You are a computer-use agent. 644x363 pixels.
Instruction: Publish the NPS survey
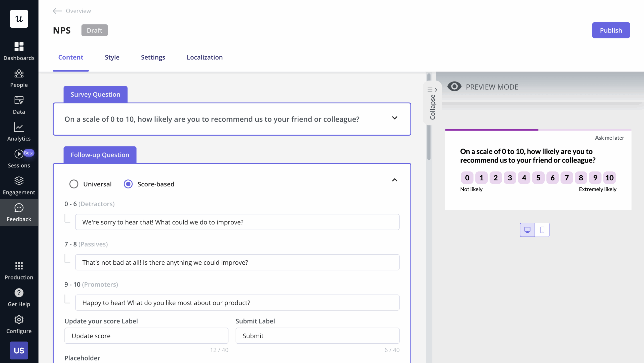pyautogui.click(x=611, y=30)
